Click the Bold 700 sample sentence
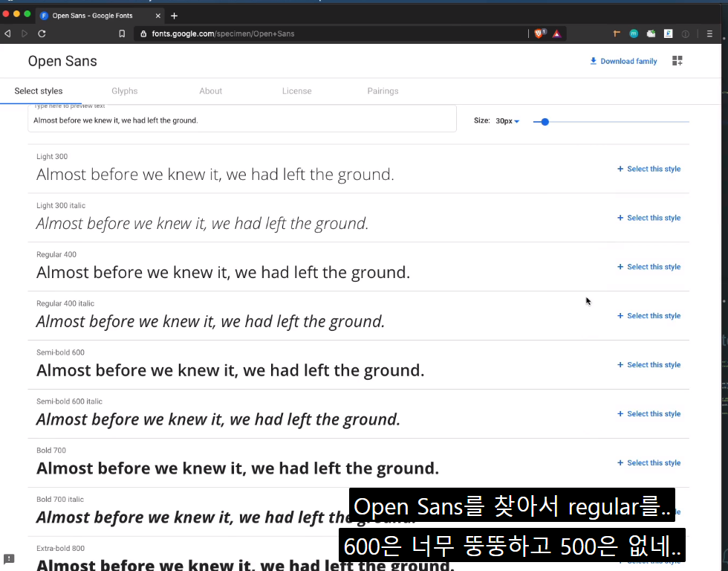 click(238, 468)
